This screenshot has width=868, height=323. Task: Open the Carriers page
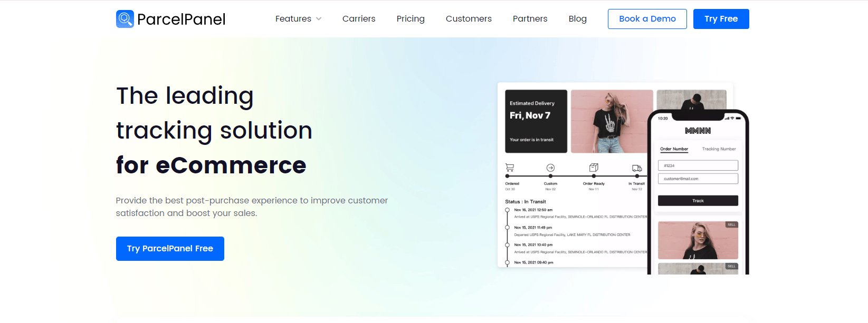click(x=359, y=19)
